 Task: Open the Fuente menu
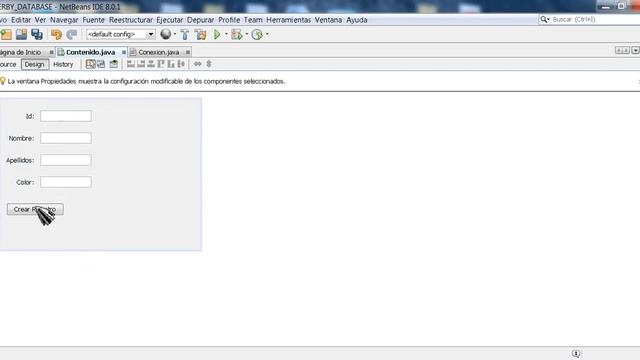click(93, 20)
